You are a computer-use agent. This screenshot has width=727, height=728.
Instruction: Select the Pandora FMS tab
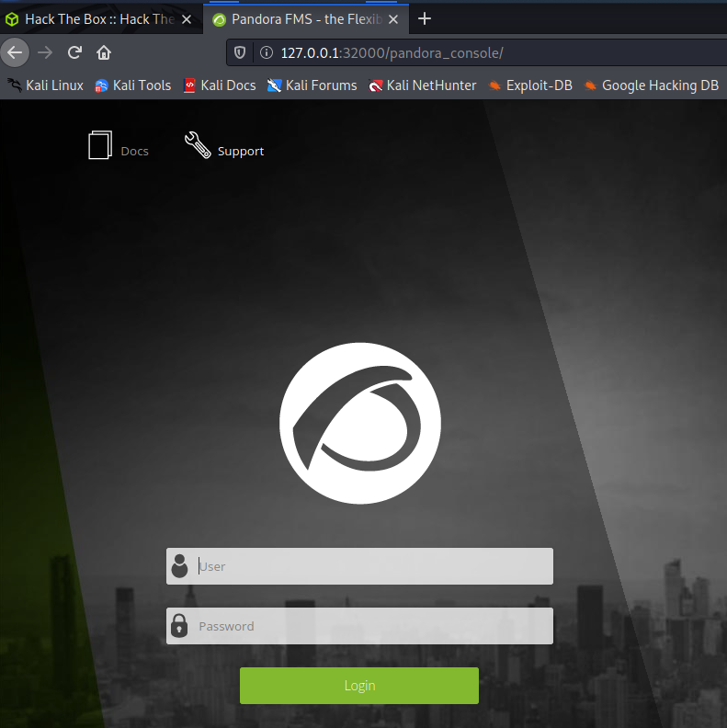click(306, 19)
